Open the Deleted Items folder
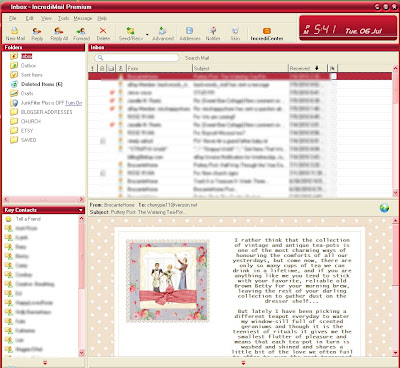400x368 pixels. coord(42,84)
